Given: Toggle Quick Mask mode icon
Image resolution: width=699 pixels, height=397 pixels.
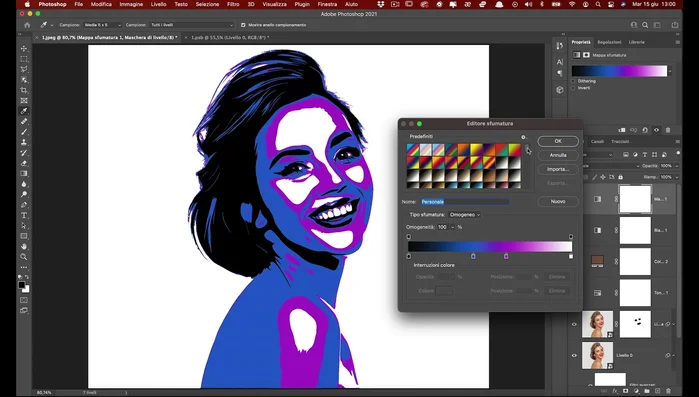Looking at the screenshot, I should [24, 300].
